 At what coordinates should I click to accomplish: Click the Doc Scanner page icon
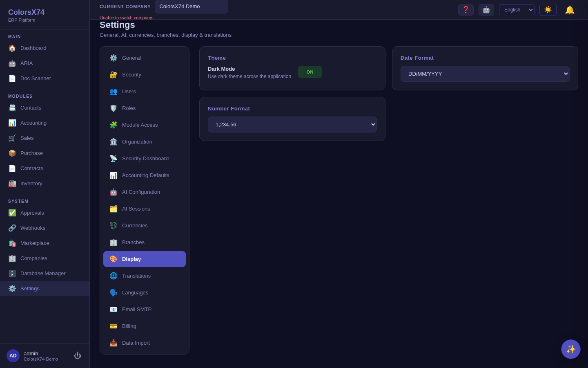(x=12, y=79)
